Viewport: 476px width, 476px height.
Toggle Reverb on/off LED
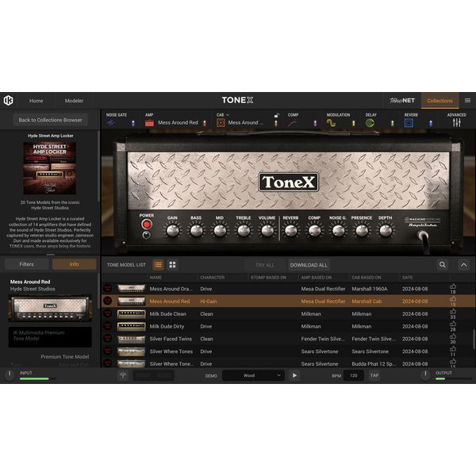point(431,123)
